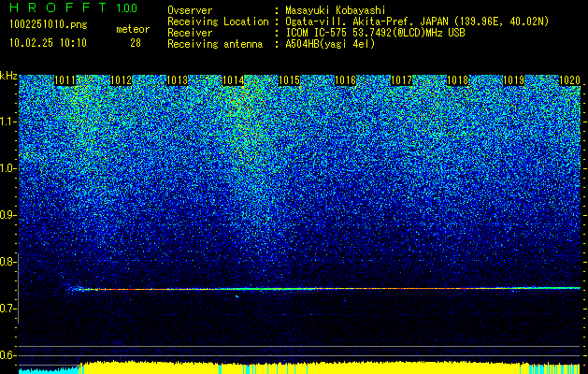
Task: Click the 1016 time marker
Action: coord(345,80)
